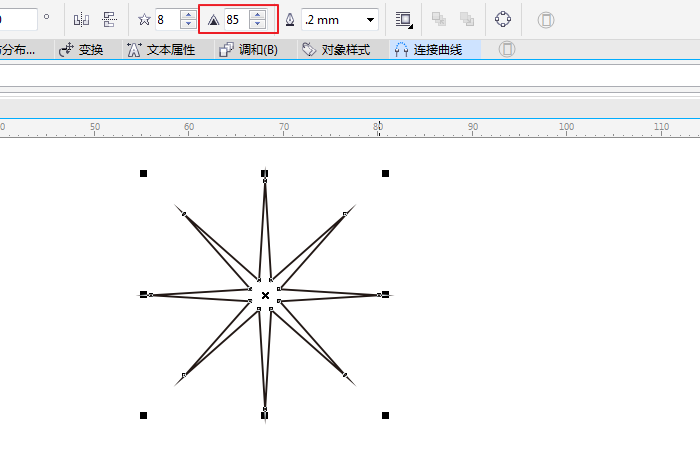
Task: Click the star's center X marker
Action: [265, 295]
